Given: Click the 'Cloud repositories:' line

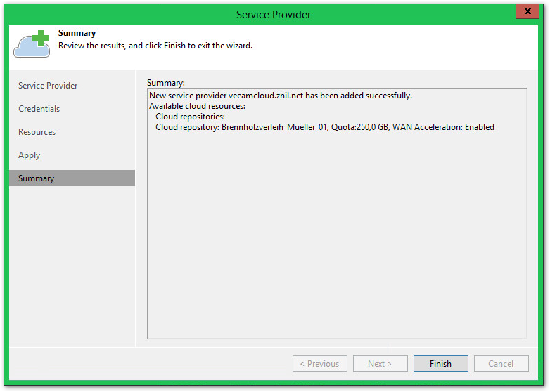Looking at the screenshot, I should coord(190,117).
